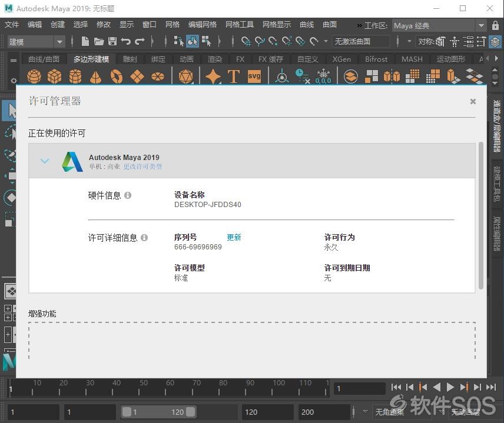Click the lock workspace padlock icon

pos(495,25)
